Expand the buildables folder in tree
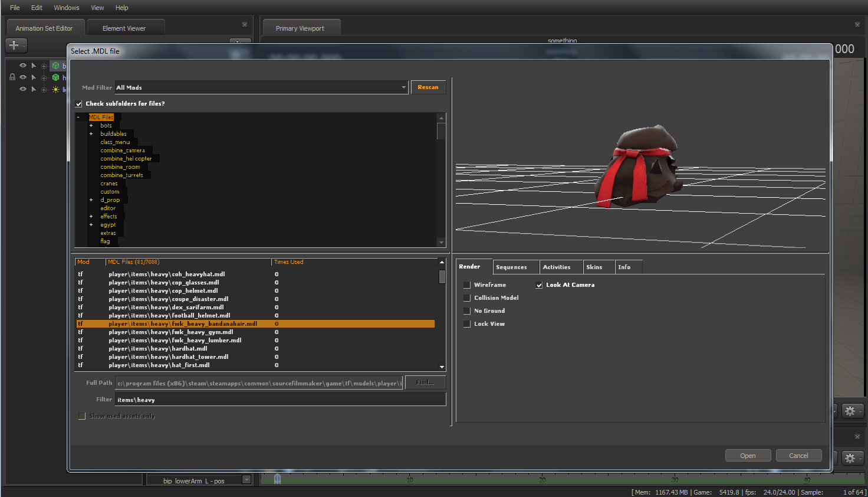The image size is (868, 497). (x=91, y=134)
